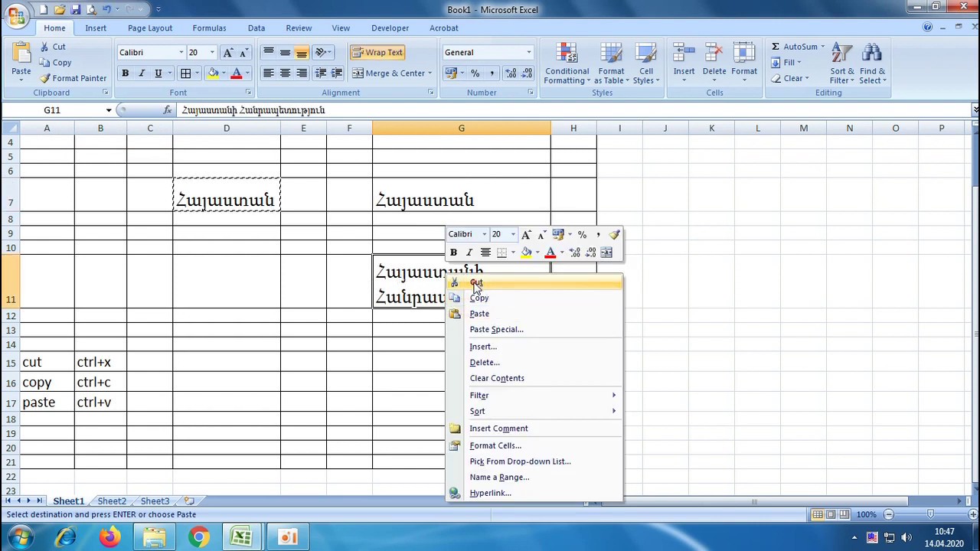This screenshot has width=980, height=551.
Task: Open Find & Select menu
Action: [x=871, y=64]
